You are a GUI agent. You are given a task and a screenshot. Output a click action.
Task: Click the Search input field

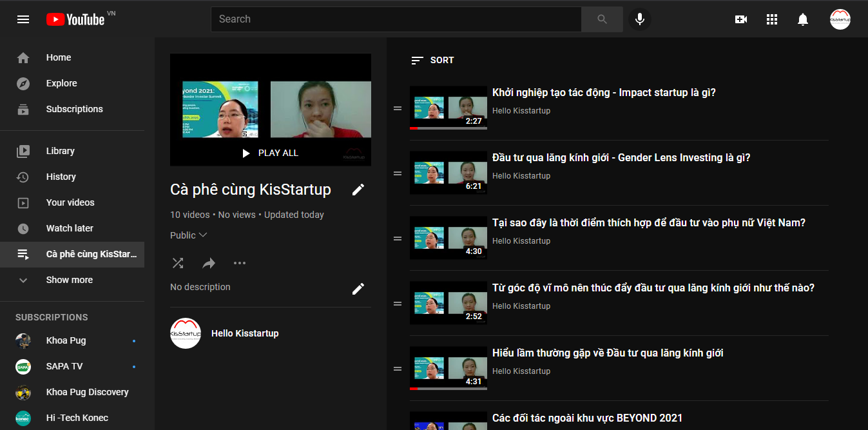click(x=396, y=19)
